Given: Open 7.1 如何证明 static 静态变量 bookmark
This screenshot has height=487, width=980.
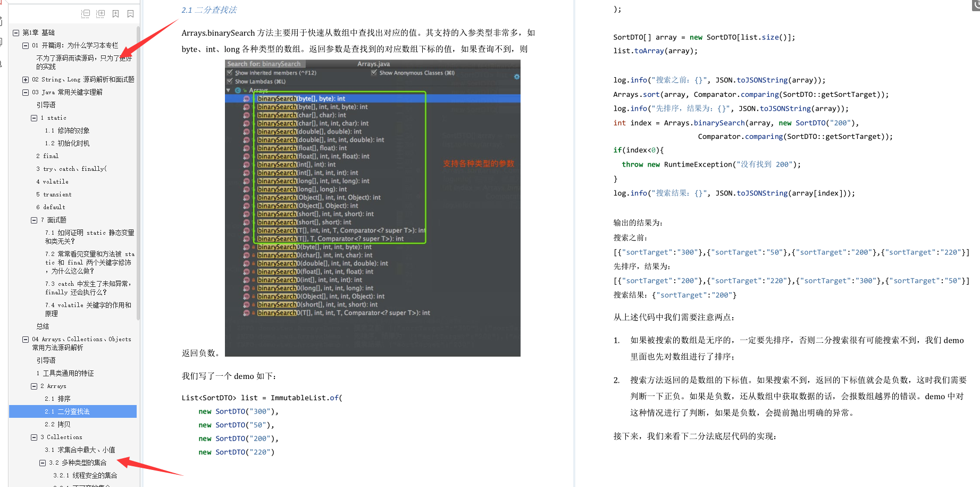Looking at the screenshot, I should [x=89, y=237].
